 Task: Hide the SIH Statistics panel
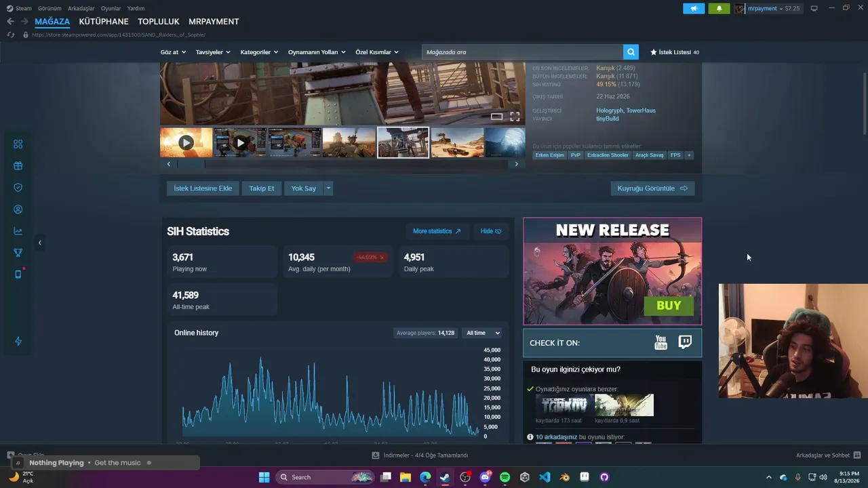(491, 231)
